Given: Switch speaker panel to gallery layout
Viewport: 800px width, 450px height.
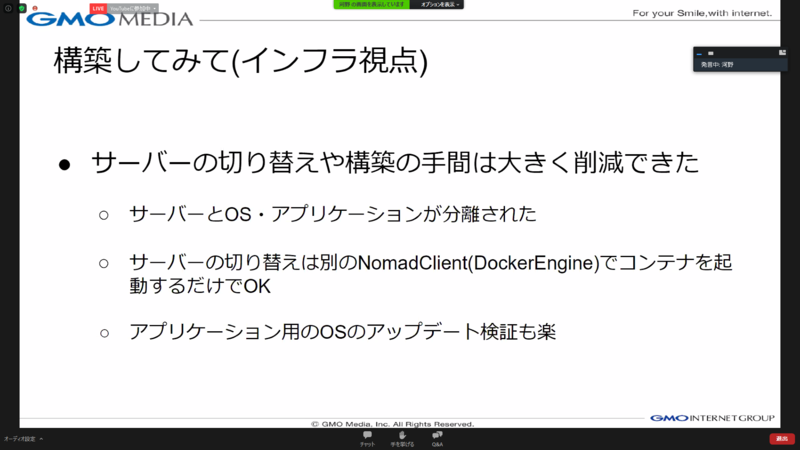Looking at the screenshot, I should (x=782, y=53).
